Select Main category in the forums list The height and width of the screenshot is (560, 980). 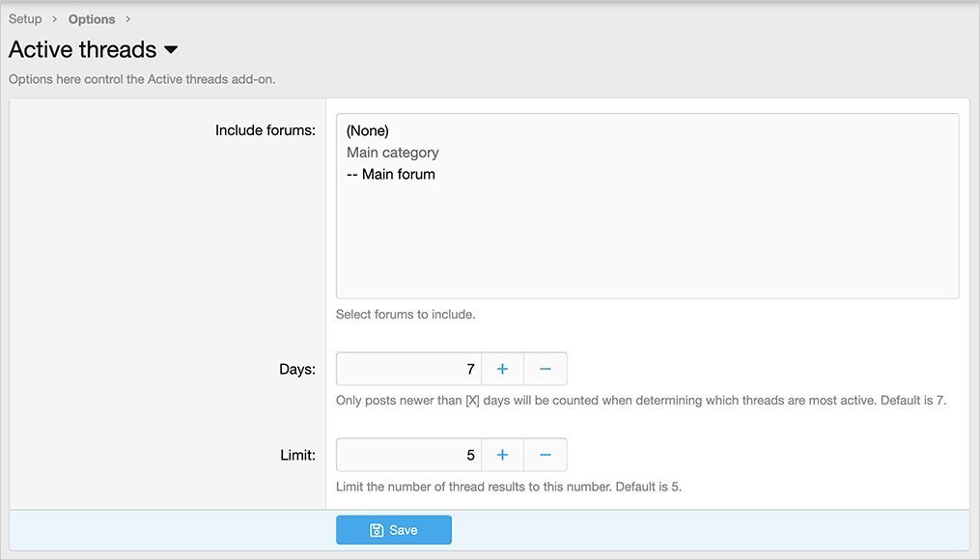point(392,153)
